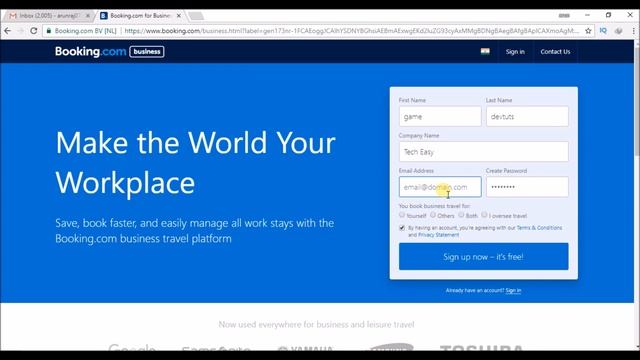Open the Terms & Conditions link
Viewport: 640px width, 360px height.
point(539,228)
